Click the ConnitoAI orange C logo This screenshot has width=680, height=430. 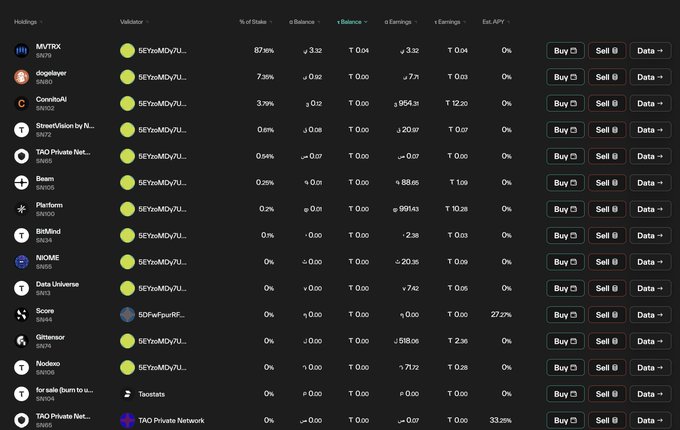click(x=21, y=104)
